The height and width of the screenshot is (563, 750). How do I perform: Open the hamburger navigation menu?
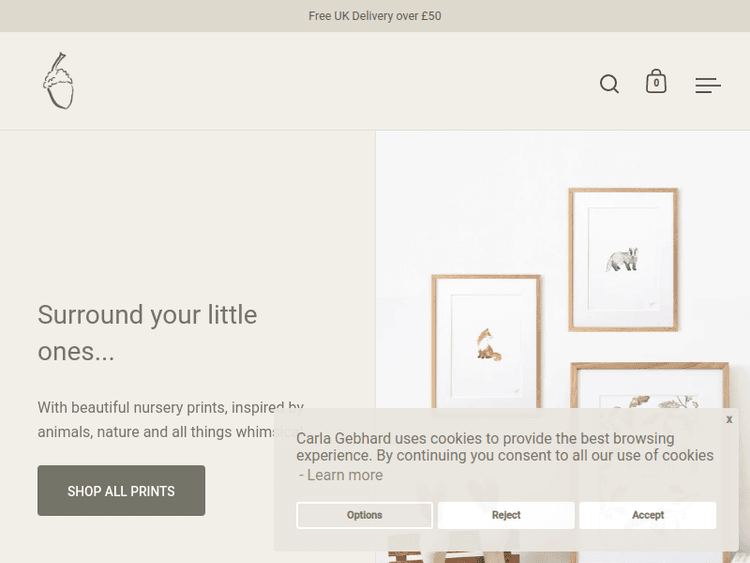[x=708, y=86]
